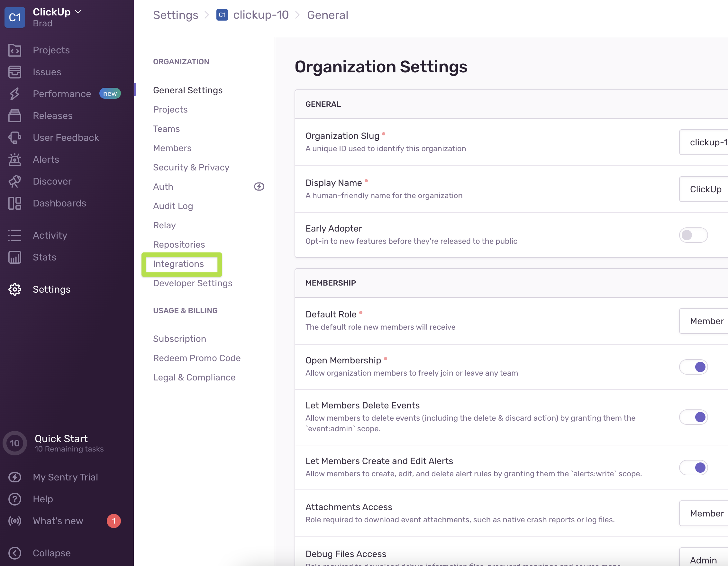The image size is (728, 566).
Task: Enable the Early Adopter toggle
Action: 693,235
